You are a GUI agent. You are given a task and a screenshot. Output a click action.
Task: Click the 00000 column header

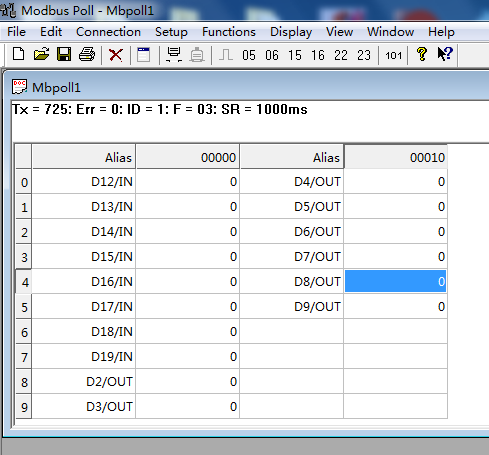pyautogui.click(x=188, y=157)
